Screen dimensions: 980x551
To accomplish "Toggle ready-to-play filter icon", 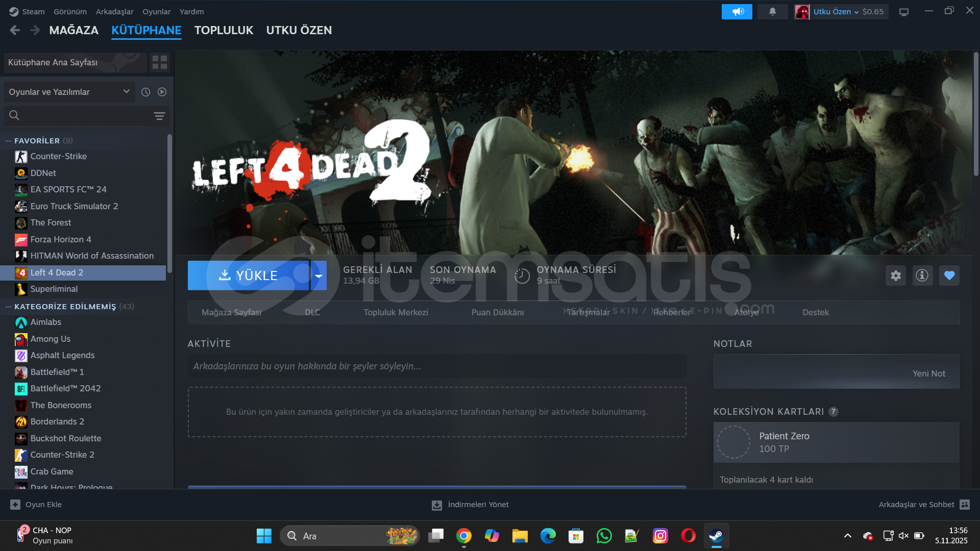I will coord(162,92).
